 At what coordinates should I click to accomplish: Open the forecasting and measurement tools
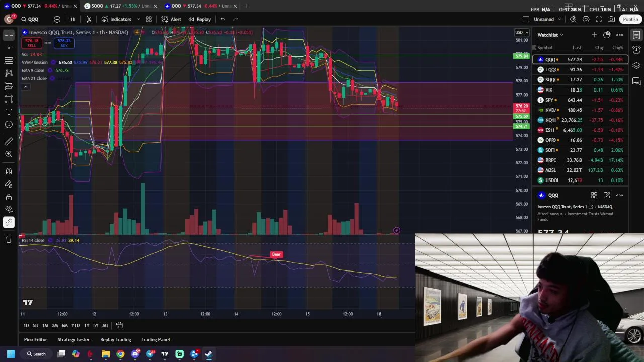[9, 86]
